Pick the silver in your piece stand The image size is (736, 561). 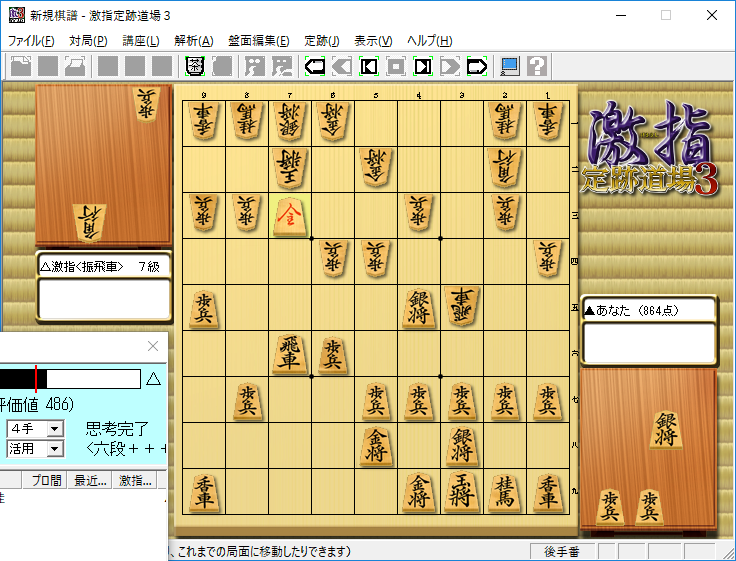coord(666,430)
